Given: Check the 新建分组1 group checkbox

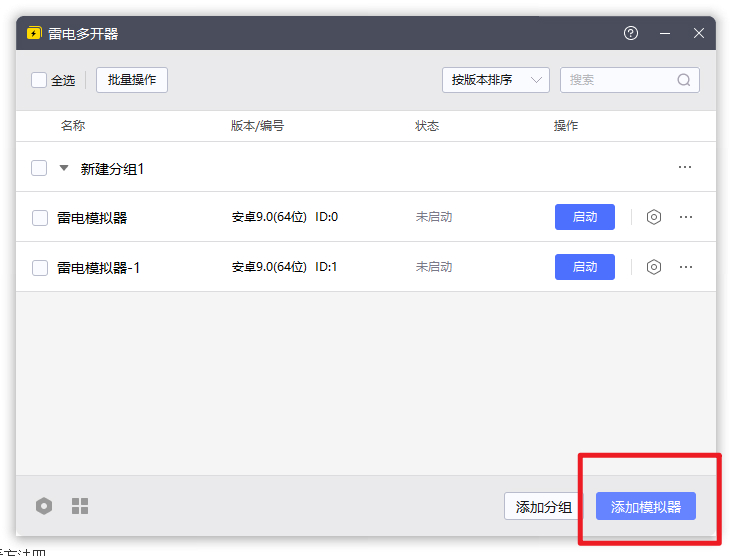Looking at the screenshot, I should 39,168.
